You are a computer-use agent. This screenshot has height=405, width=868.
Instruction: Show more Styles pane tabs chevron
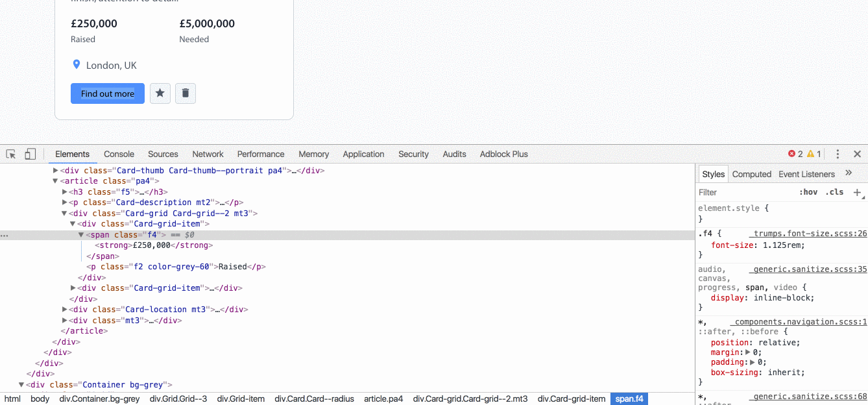pos(849,173)
